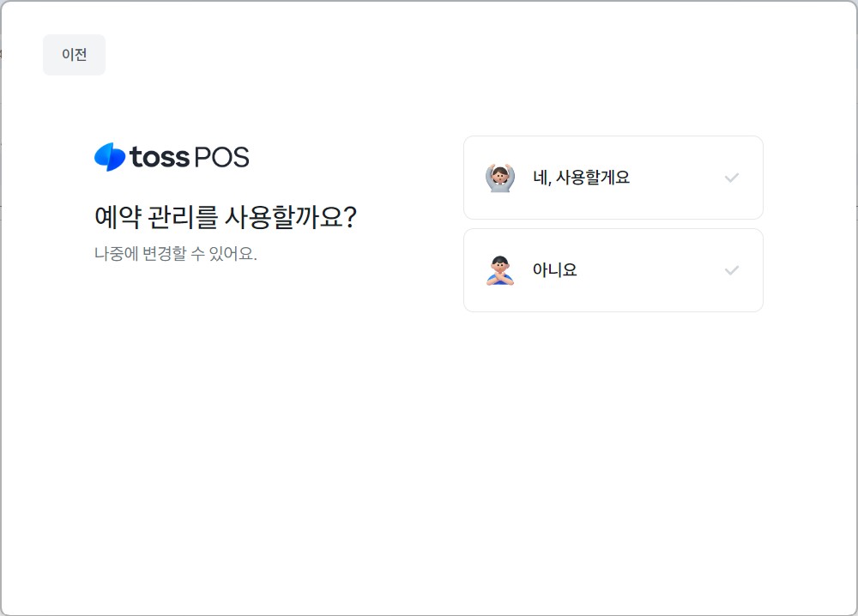Click the checkmark beside 네, 사용할게요

(731, 178)
